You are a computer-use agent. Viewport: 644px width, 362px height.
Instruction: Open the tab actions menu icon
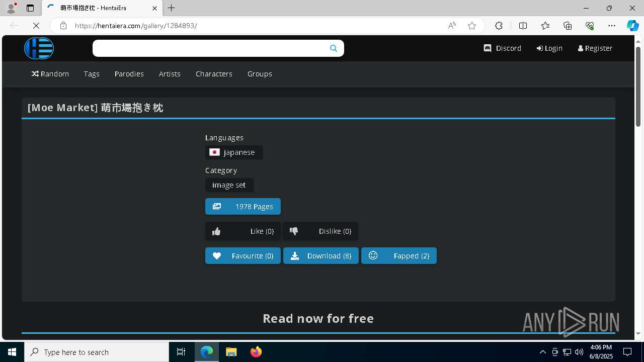click(x=30, y=8)
